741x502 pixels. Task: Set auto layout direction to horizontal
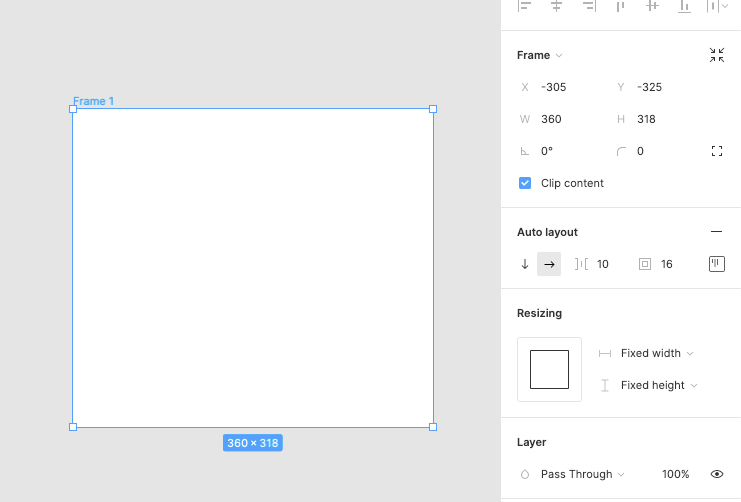549,264
